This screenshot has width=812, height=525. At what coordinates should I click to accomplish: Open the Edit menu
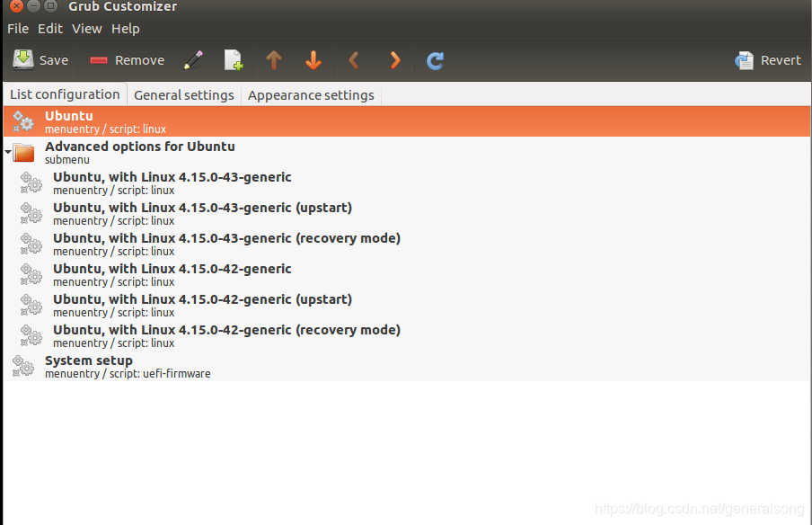point(50,29)
